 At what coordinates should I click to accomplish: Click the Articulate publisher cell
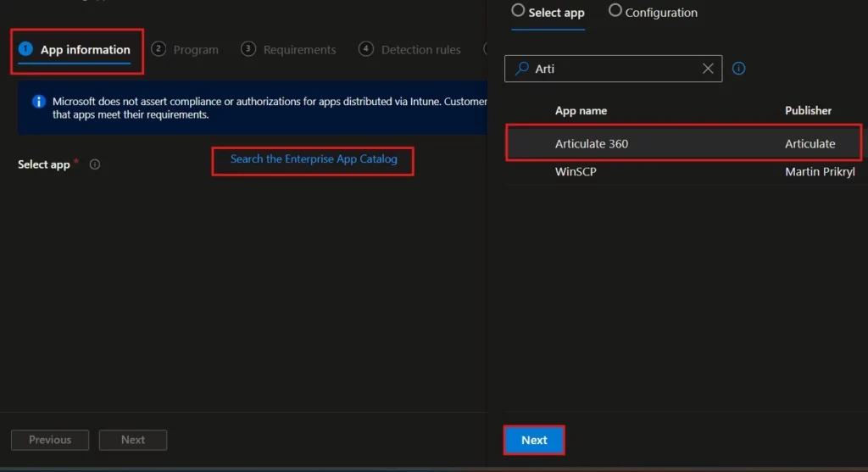(810, 144)
